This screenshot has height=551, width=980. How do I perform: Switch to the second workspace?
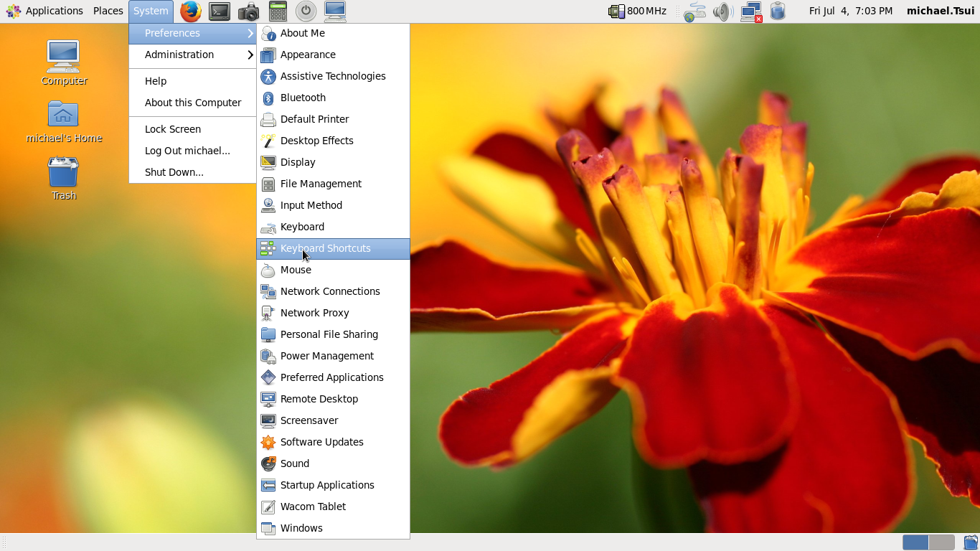click(x=941, y=542)
